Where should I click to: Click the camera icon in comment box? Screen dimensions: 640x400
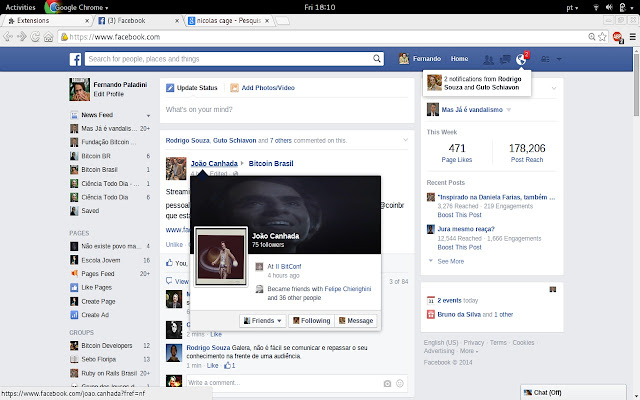(387, 383)
